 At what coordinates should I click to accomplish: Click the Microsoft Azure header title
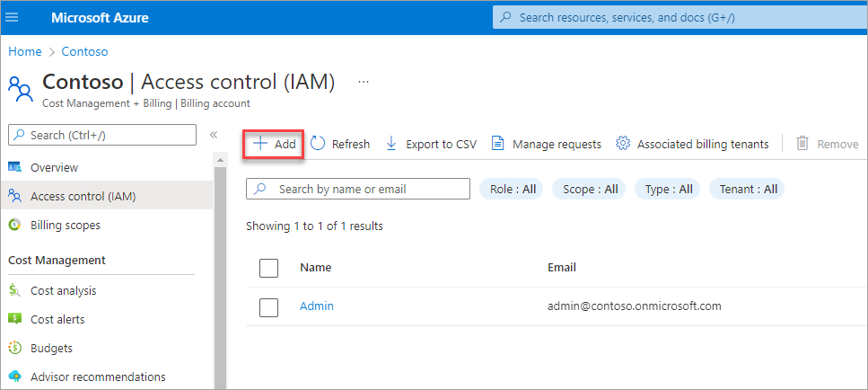point(100,18)
